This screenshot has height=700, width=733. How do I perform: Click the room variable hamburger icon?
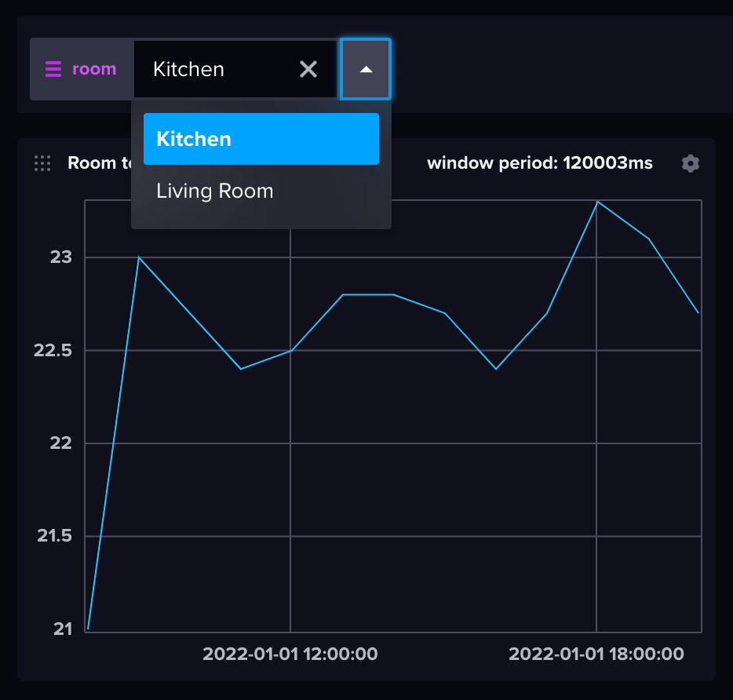click(53, 70)
